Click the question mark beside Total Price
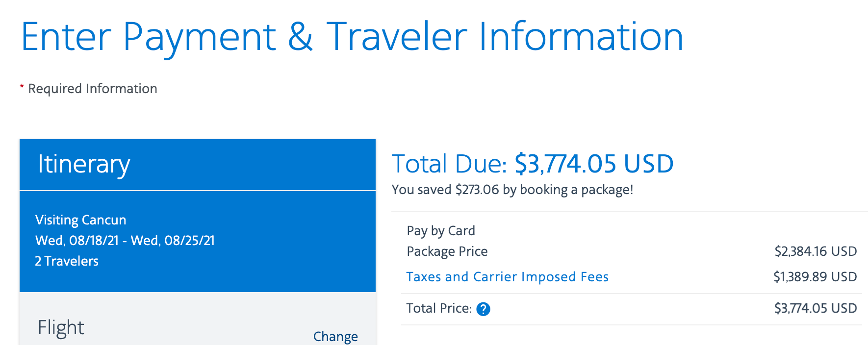The height and width of the screenshot is (345, 868). pyautogui.click(x=483, y=309)
